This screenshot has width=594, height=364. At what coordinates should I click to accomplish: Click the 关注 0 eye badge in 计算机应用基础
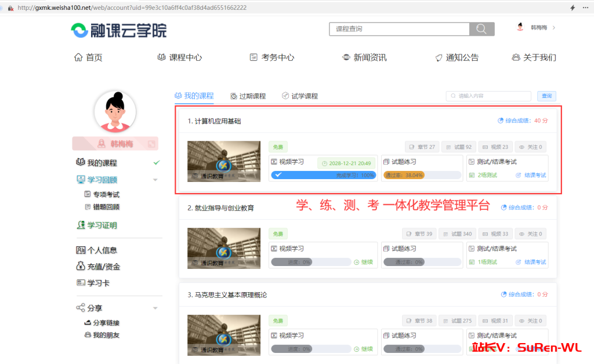coord(530,147)
